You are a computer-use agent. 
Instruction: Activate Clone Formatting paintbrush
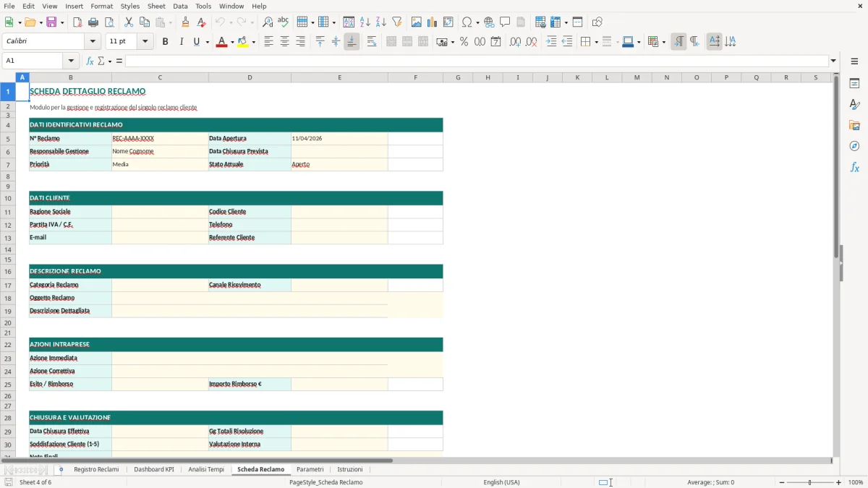[x=186, y=22]
